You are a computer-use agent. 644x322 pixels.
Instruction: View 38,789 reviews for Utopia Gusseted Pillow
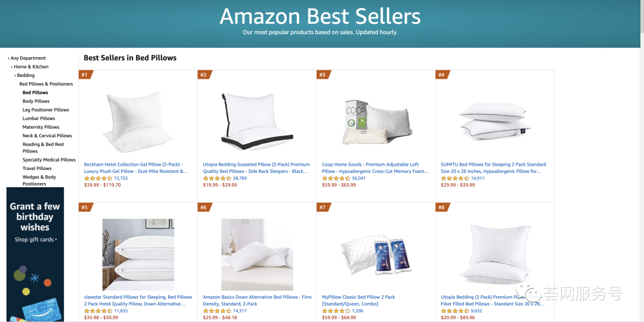240,178
